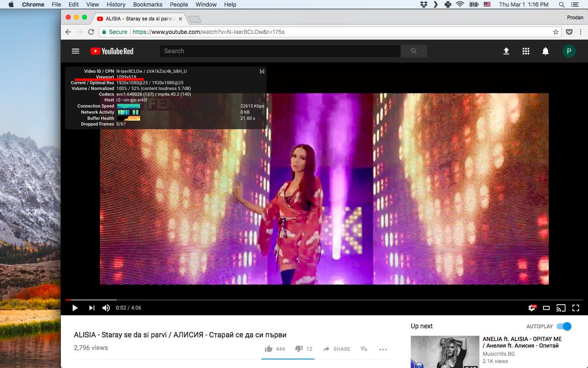Click the Pocket extension icon
The width and height of the screenshot is (588, 368).
569,32
